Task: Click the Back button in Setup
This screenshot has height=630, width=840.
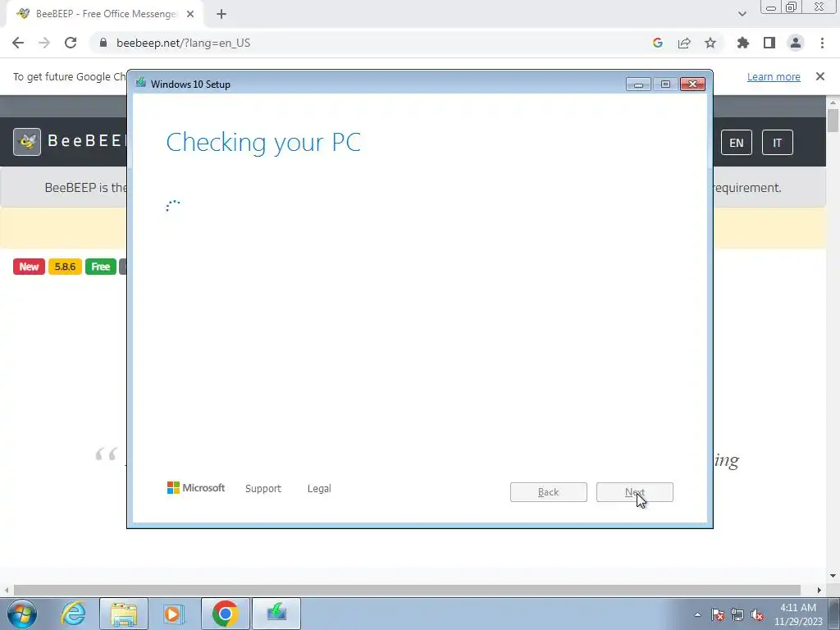Action: coord(549,492)
